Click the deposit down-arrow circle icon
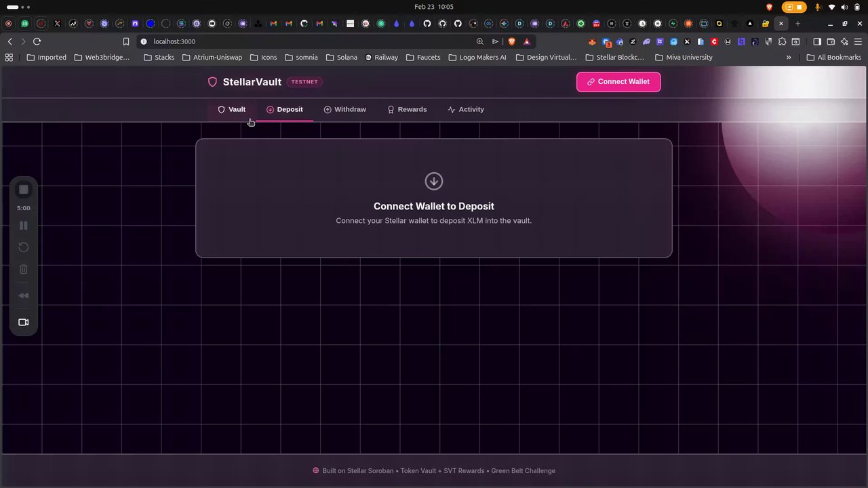 tap(434, 181)
